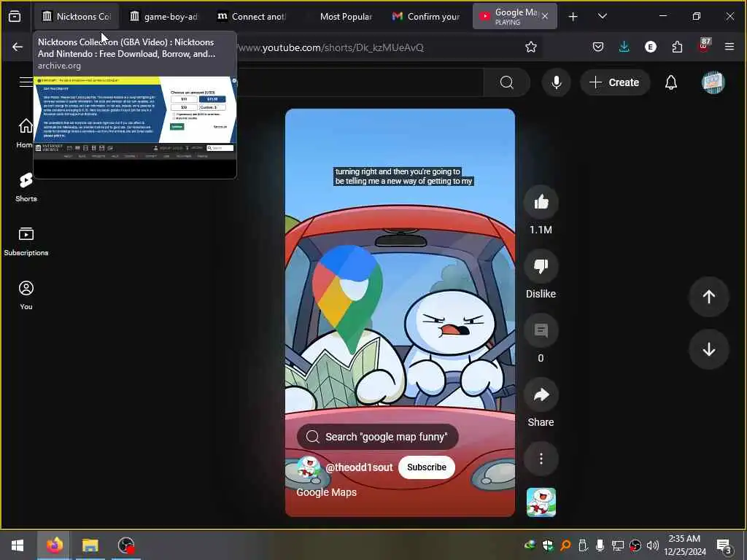Switch to game-boy-ad archive tab
747x560 pixels.
tap(164, 16)
